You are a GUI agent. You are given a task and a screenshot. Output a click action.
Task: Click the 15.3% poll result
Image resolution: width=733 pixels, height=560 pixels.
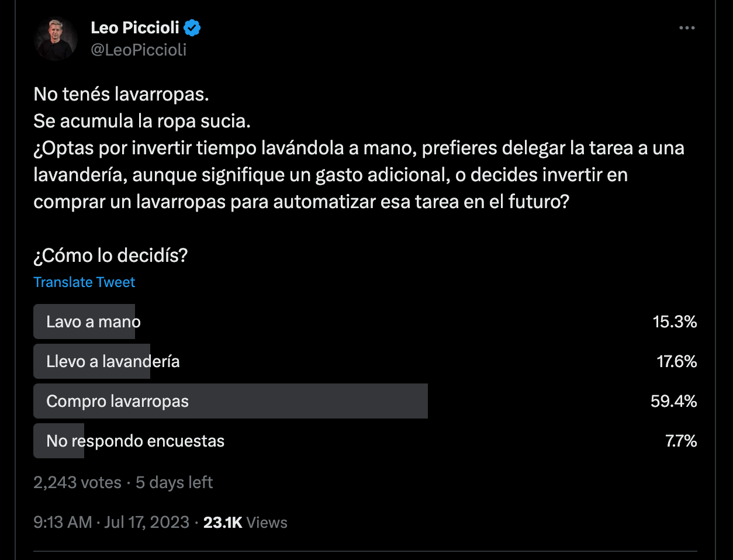(x=675, y=322)
